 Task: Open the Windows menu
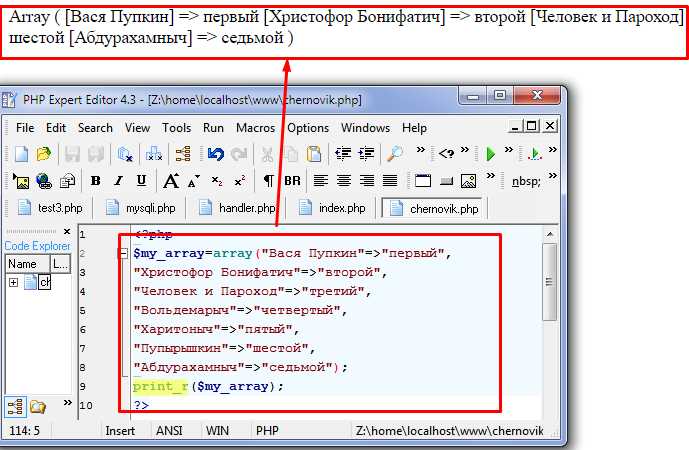pyautogui.click(x=365, y=128)
